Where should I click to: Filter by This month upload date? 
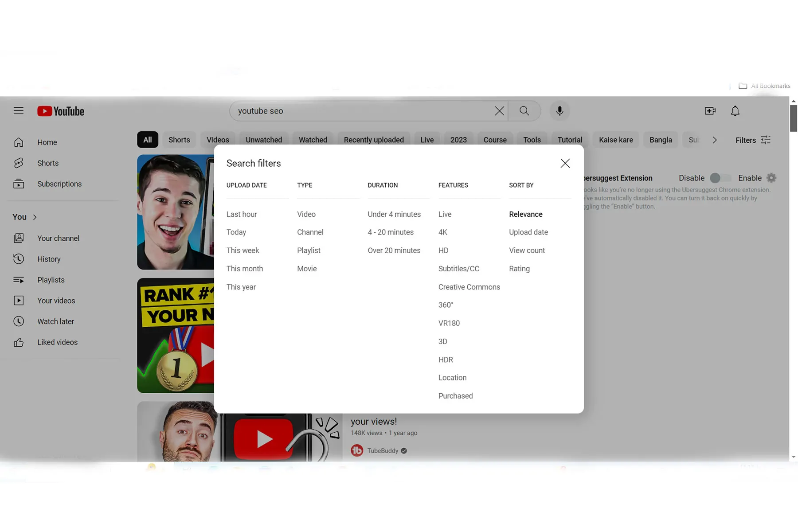(x=244, y=269)
